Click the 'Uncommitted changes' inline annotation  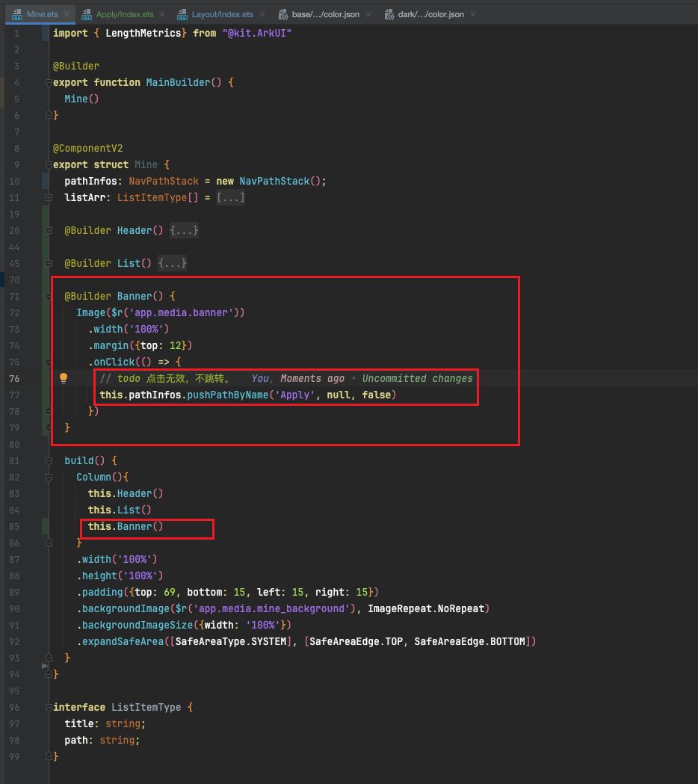pos(418,378)
